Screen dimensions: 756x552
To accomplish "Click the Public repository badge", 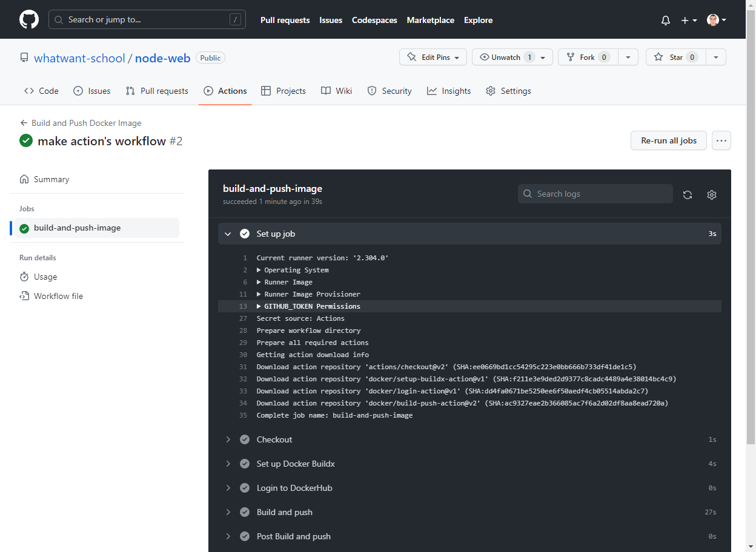I will 210,57.
